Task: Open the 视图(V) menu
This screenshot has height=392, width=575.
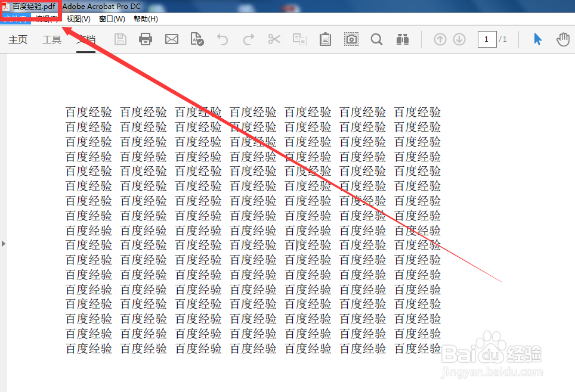Action: coord(79,19)
